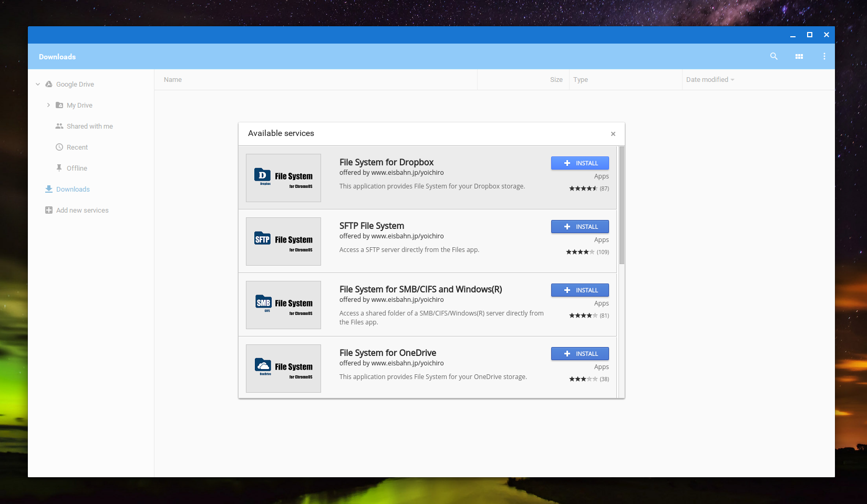The height and width of the screenshot is (504, 867).
Task: Install SFTP File System
Action: [580, 227]
